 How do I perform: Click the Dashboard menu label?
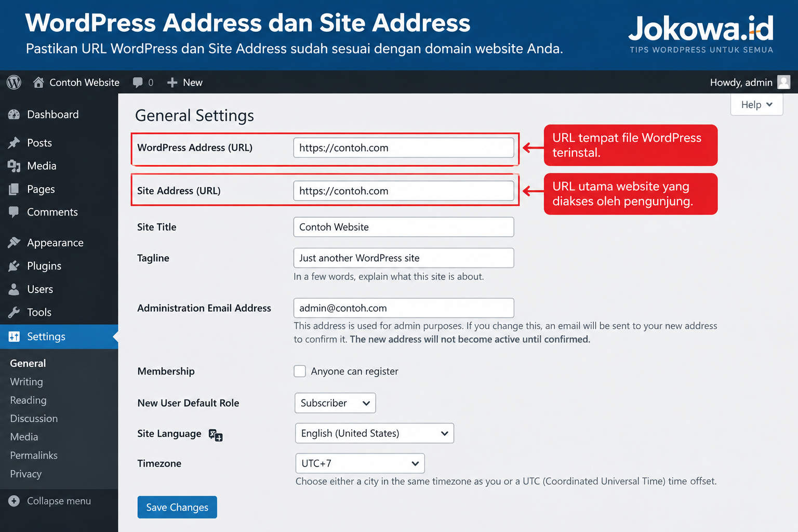[x=53, y=114]
